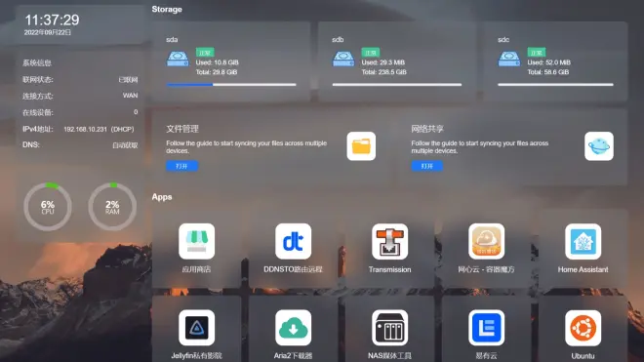Click the 'Total: 58.6 GiB' text on sdc
644x362 pixels.
tap(548, 72)
